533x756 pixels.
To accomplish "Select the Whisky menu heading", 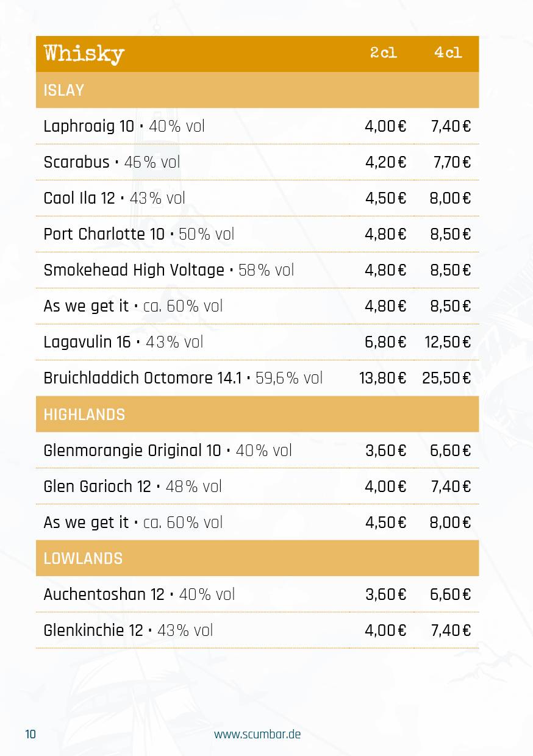I will [x=84, y=54].
